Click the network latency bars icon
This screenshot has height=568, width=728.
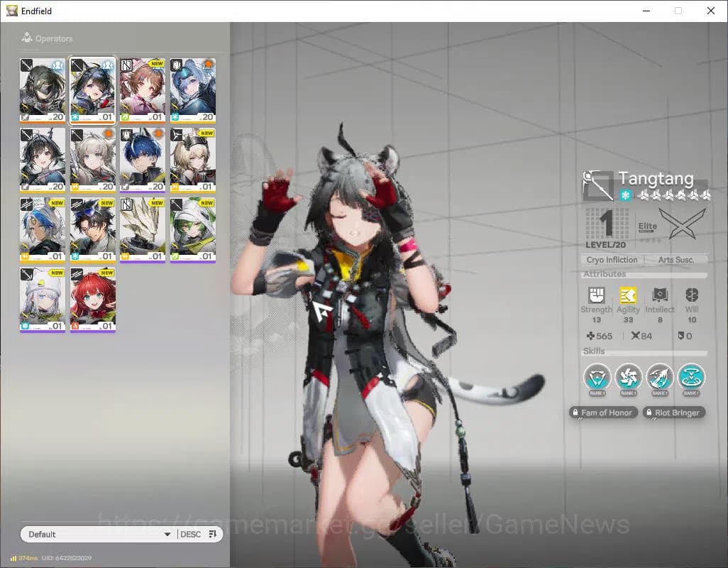pyautogui.click(x=13, y=558)
